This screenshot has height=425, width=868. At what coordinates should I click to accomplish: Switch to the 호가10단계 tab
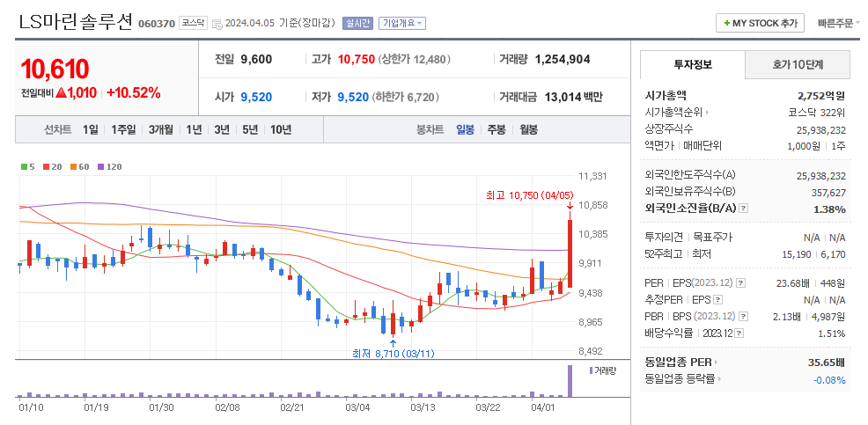(798, 65)
